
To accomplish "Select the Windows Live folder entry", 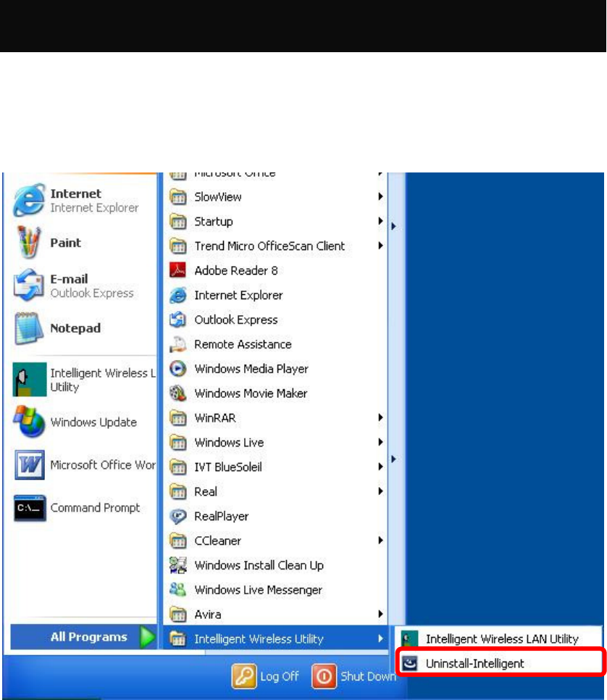I will tap(275, 442).
